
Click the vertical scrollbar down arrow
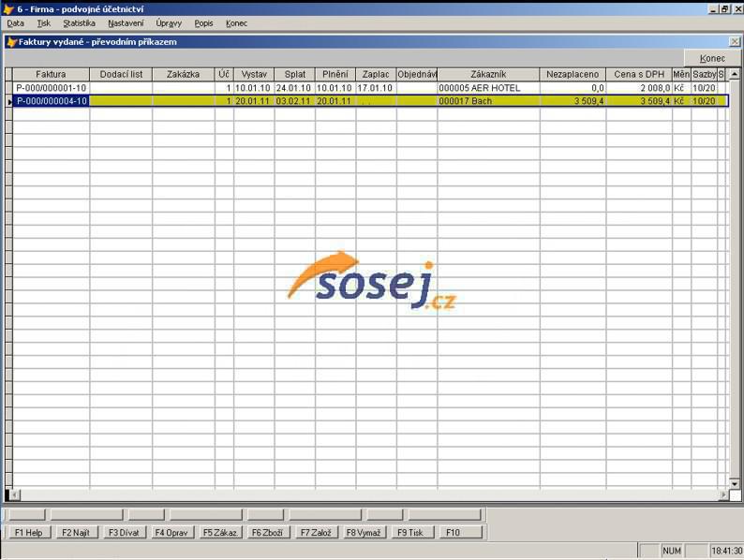[x=735, y=483]
